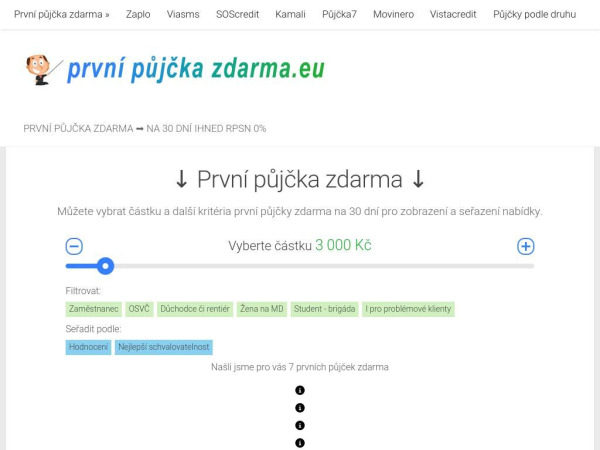Click the plus icon to increase amount
The width and height of the screenshot is (600, 450).
(525, 246)
